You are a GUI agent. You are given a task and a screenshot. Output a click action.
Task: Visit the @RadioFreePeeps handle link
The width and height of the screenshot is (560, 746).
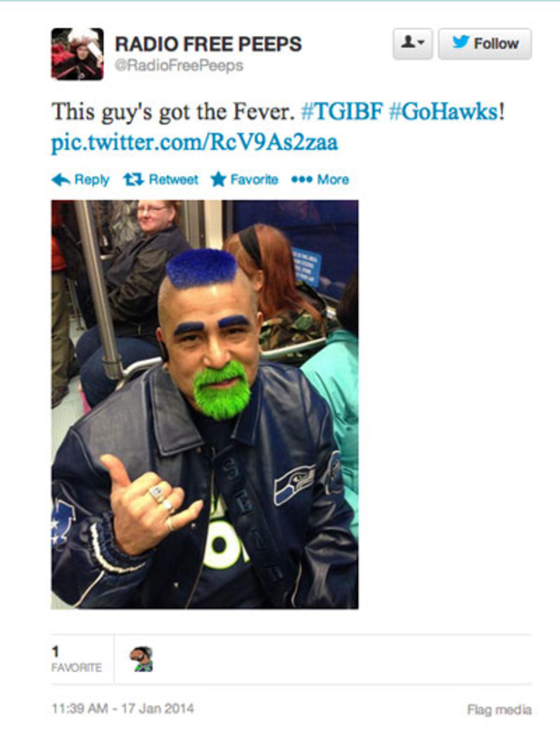pyautogui.click(x=179, y=66)
